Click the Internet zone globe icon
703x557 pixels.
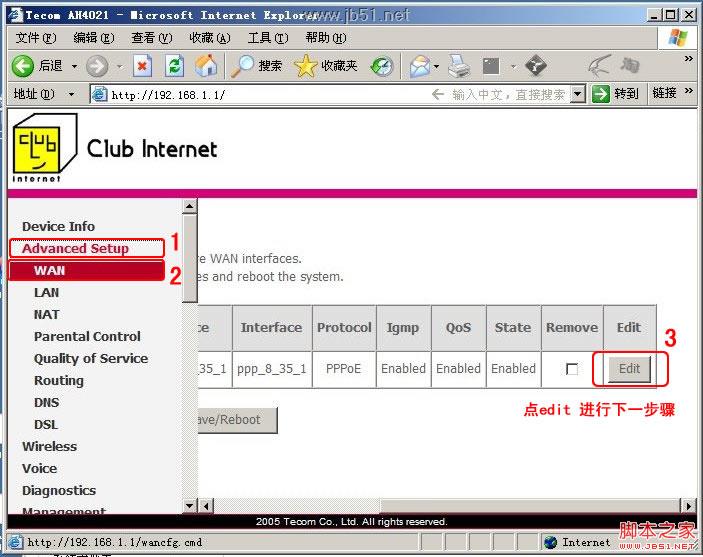click(550, 542)
